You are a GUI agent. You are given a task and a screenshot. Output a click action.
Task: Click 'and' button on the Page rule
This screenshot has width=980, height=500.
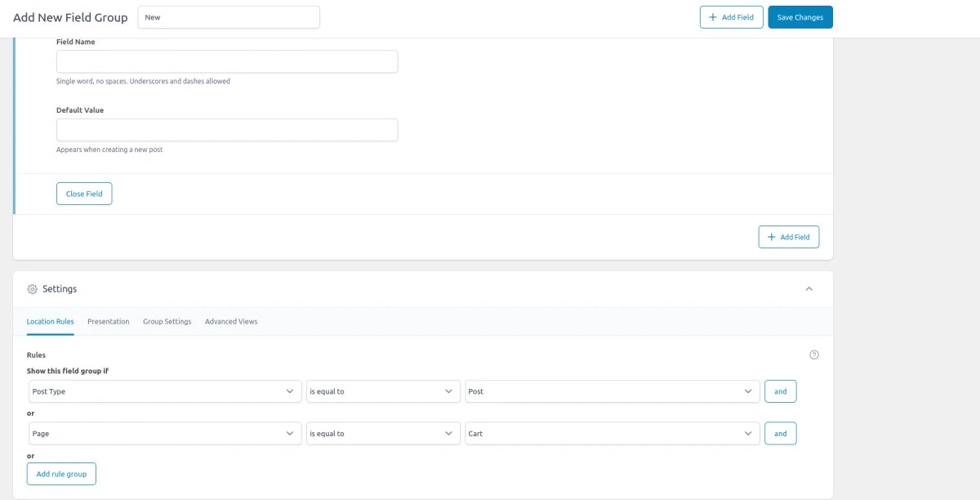tap(781, 433)
